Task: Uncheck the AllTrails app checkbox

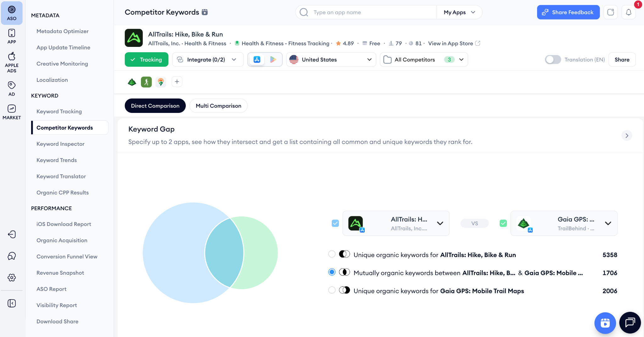Action: tap(335, 223)
